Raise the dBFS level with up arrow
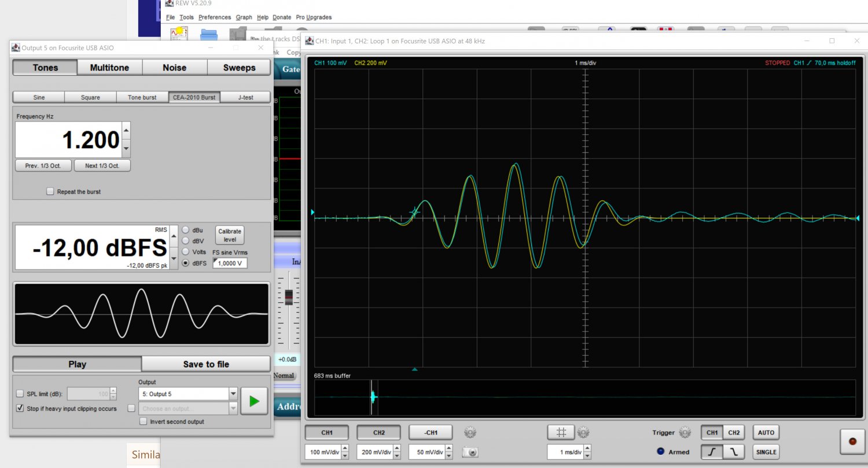Image resolution: width=868 pixels, height=468 pixels. pyautogui.click(x=174, y=236)
